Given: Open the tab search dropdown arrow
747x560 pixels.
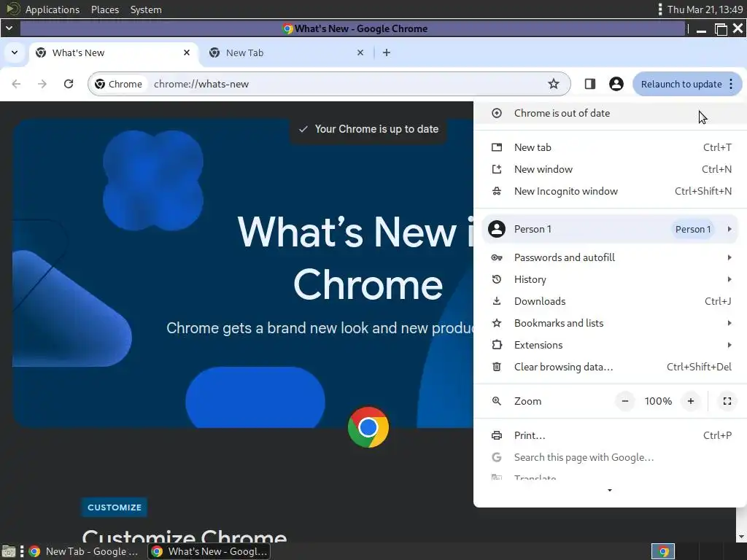Looking at the screenshot, I should coord(15,52).
